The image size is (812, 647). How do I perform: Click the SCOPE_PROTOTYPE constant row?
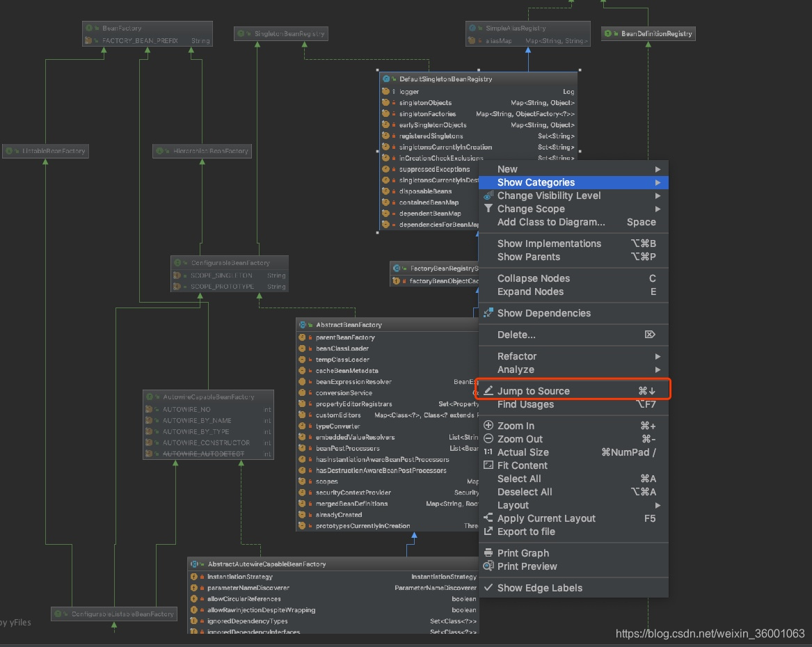click(230, 287)
